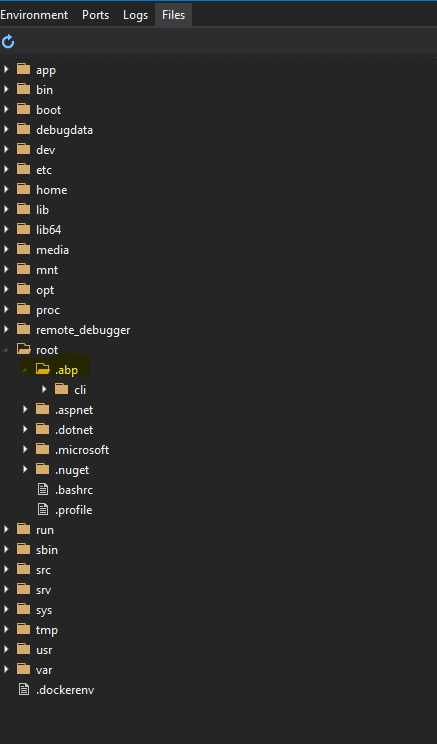This screenshot has width=437, height=744.
Task: Click the opt folder icon
Action: point(23,289)
